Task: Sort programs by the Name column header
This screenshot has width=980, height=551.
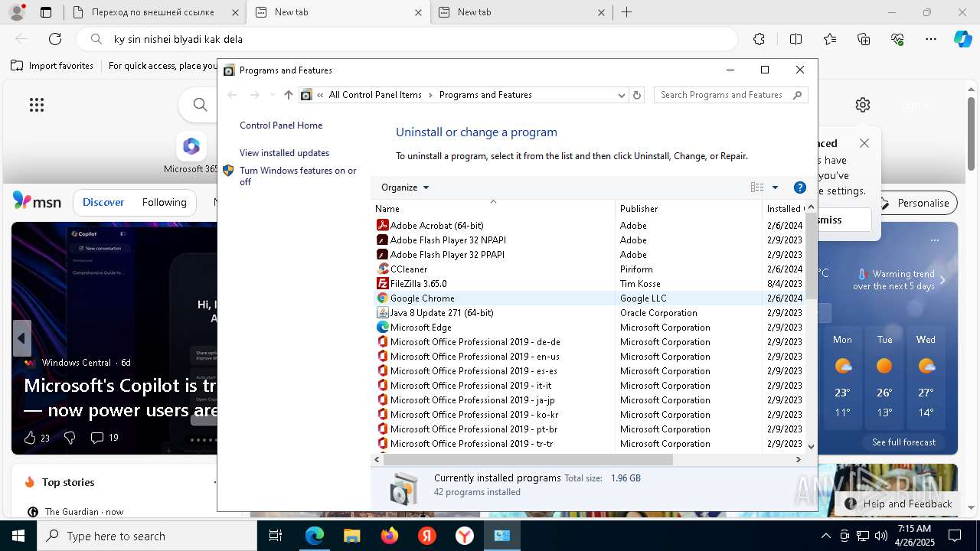Action: 493,208
